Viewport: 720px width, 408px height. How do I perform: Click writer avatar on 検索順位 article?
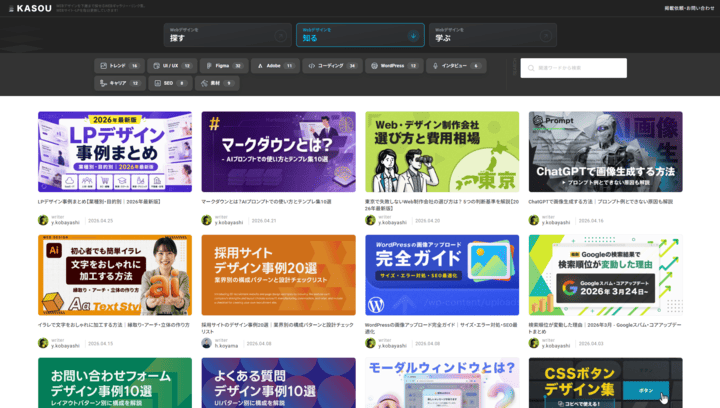coord(534,343)
